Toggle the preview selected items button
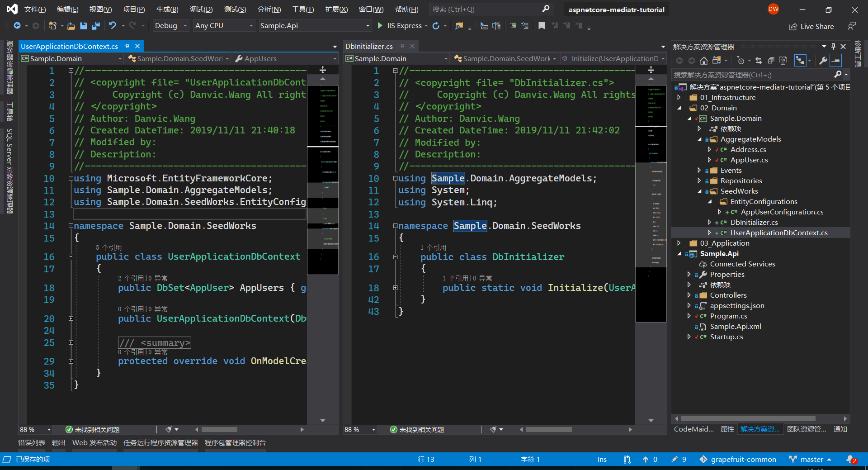 pyautogui.click(x=836, y=61)
